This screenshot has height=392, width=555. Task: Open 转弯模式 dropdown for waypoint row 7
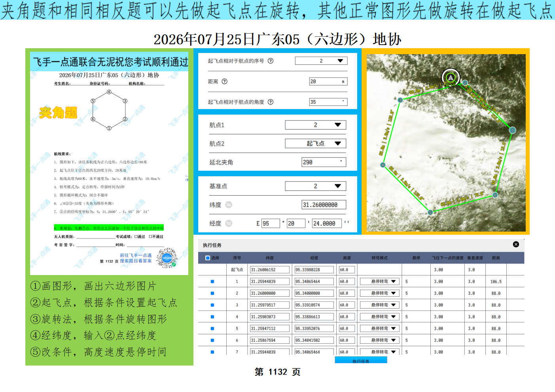pyautogui.click(x=380, y=352)
